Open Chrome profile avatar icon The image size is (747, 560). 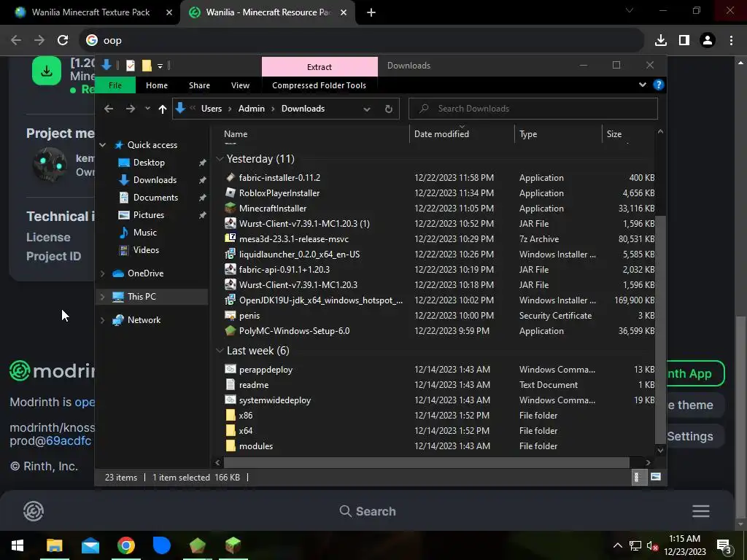pyautogui.click(x=708, y=41)
